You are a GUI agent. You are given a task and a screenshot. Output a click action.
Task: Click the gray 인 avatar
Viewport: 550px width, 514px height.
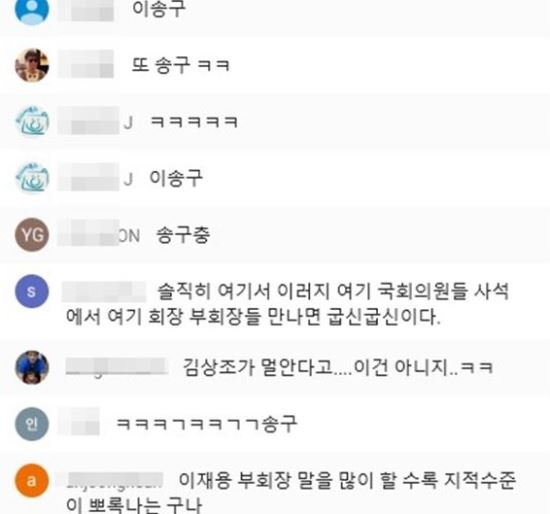tap(32, 424)
